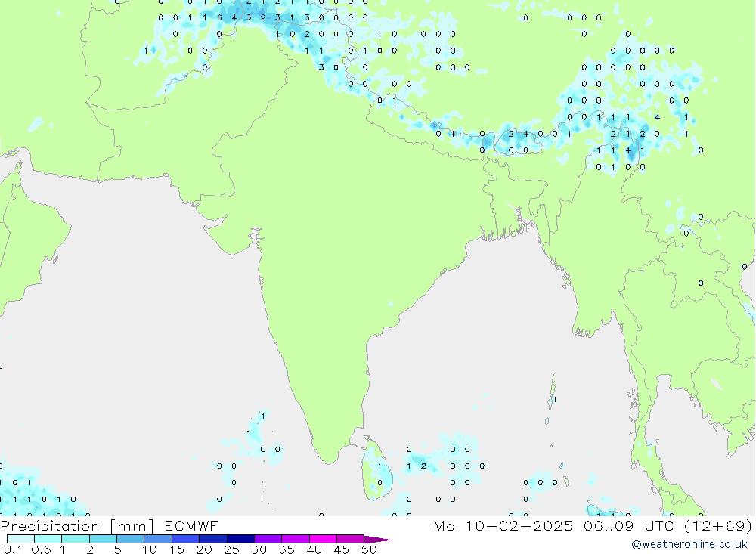Click the 'Precipitation [mm]' title text
The height and width of the screenshot is (554, 756).
(x=77, y=526)
